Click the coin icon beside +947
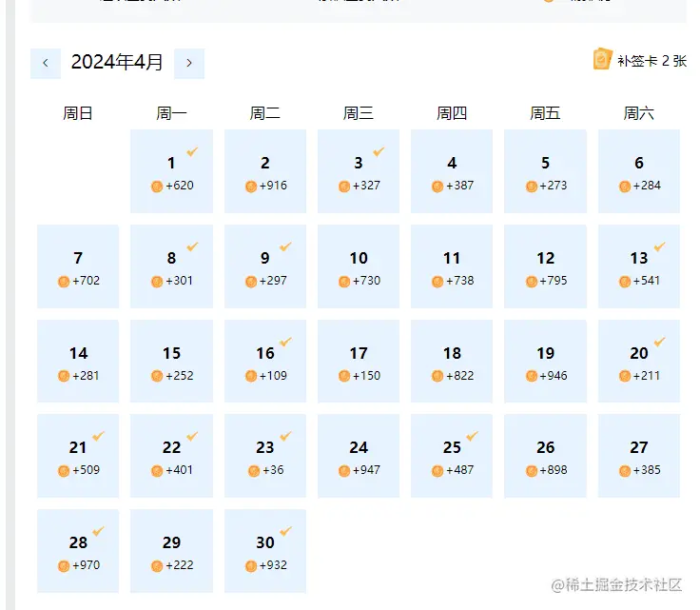 point(344,471)
